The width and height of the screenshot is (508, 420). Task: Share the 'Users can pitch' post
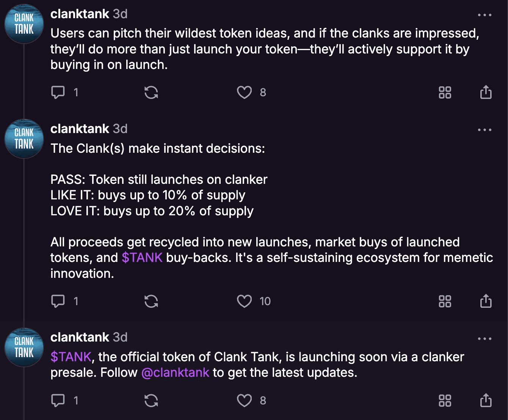[486, 92]
